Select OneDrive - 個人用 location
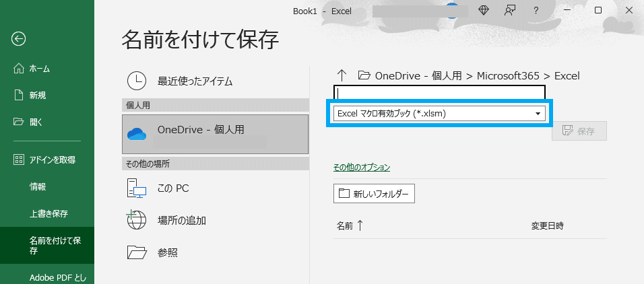Viewport: 644px width, 284px height. (215, 134)
